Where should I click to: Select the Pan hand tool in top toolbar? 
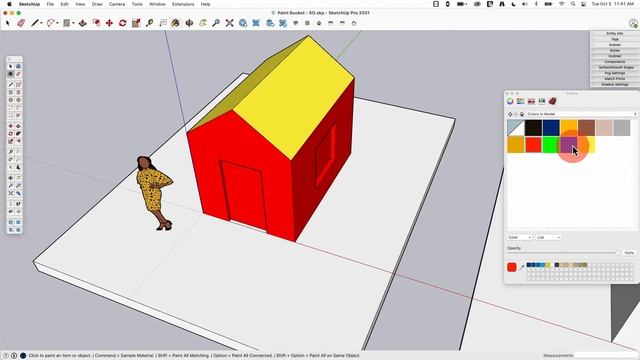(x=203, y=23)
